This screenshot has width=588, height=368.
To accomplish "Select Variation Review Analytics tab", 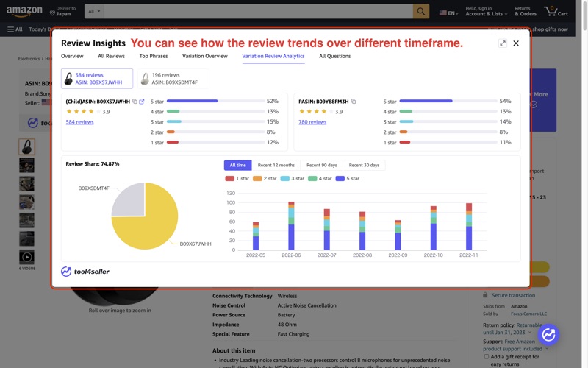I will 273,56.
